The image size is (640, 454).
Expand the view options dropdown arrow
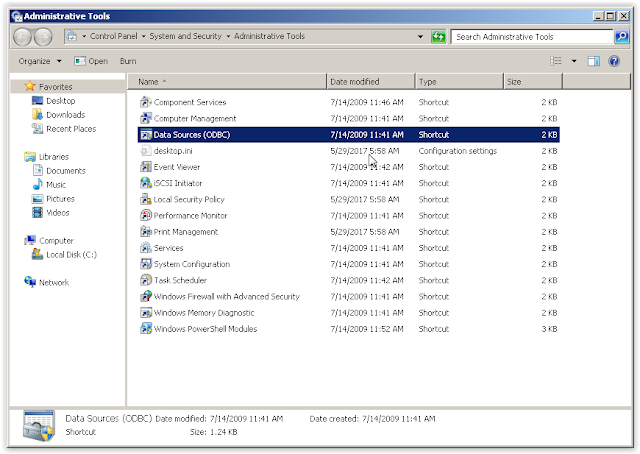coord(574,61)
